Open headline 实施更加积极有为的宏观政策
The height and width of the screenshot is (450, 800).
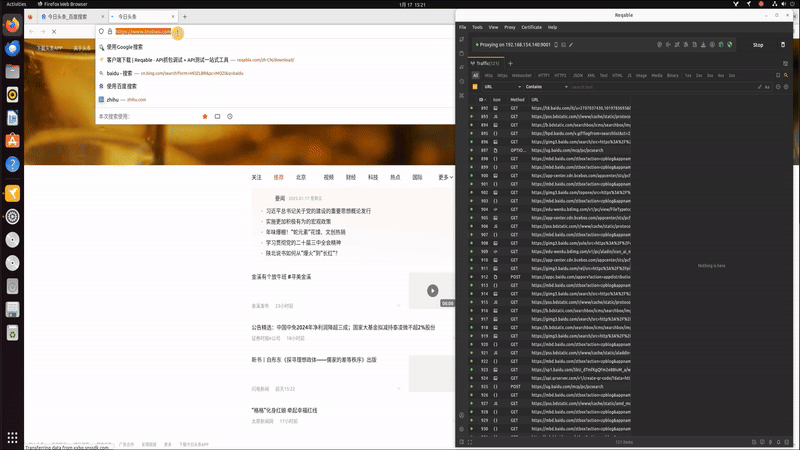point(298,221)
